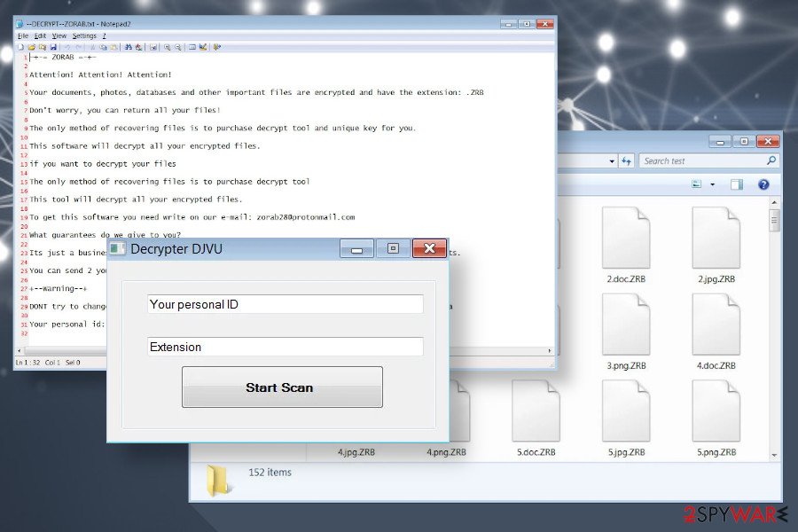Image resolution: width=798 pixels, height=532 pixels.
Task: Close the Decrypter DJVU window
Action: pos(429,248)
